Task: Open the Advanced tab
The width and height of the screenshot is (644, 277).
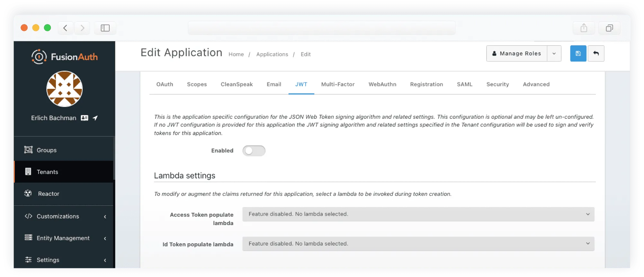Action: pyautogui.click(x=536, y=84)
